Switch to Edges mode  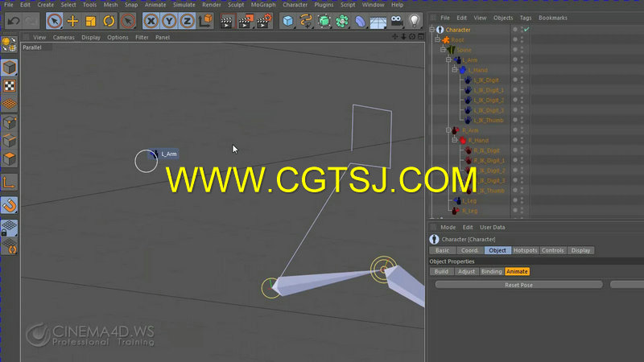[x=9, y=140]
